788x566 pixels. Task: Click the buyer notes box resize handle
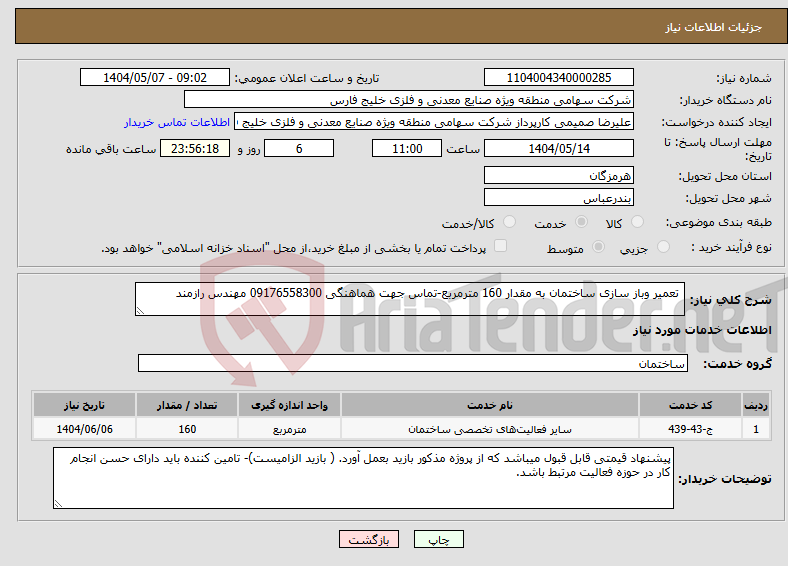pos(58,503)
